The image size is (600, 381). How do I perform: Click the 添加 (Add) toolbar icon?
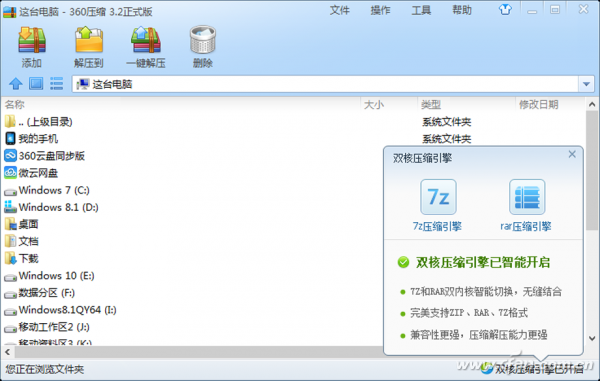[32, 40]
